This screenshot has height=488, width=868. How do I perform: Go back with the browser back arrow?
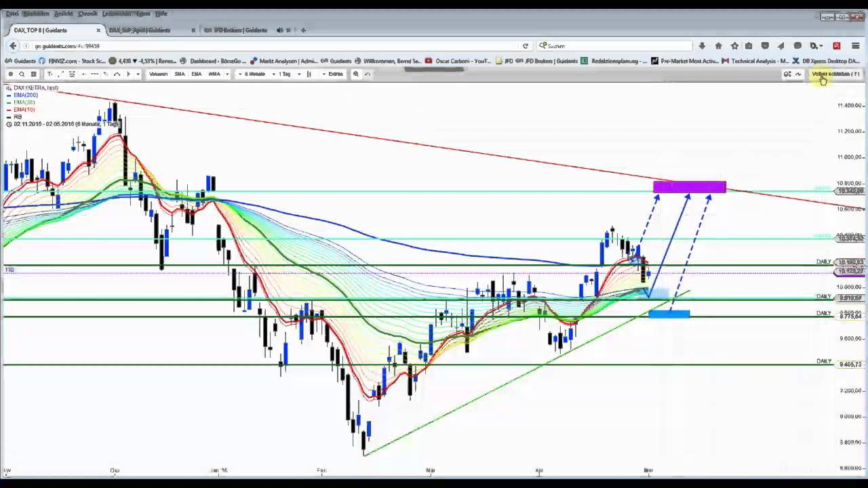13,45
